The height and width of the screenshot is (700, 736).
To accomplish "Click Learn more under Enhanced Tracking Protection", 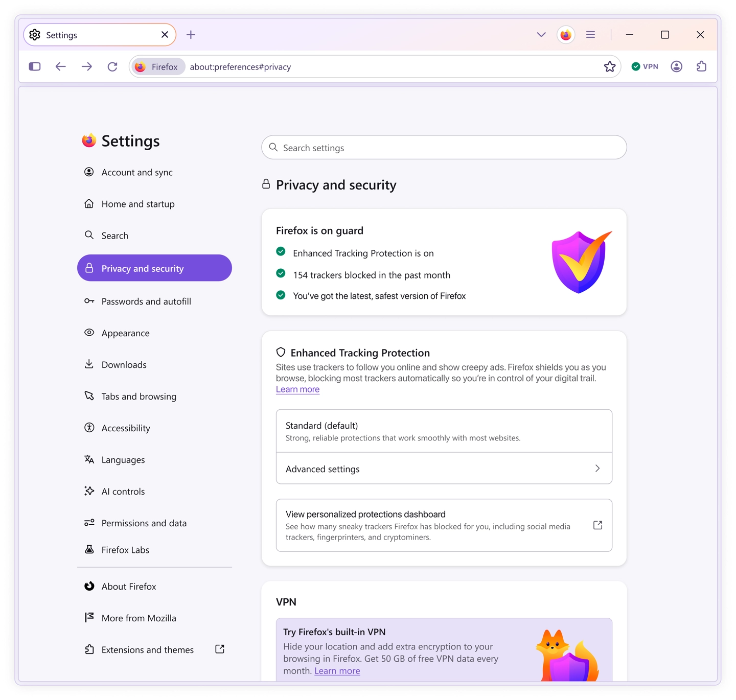I will click(x=297, y=389).
